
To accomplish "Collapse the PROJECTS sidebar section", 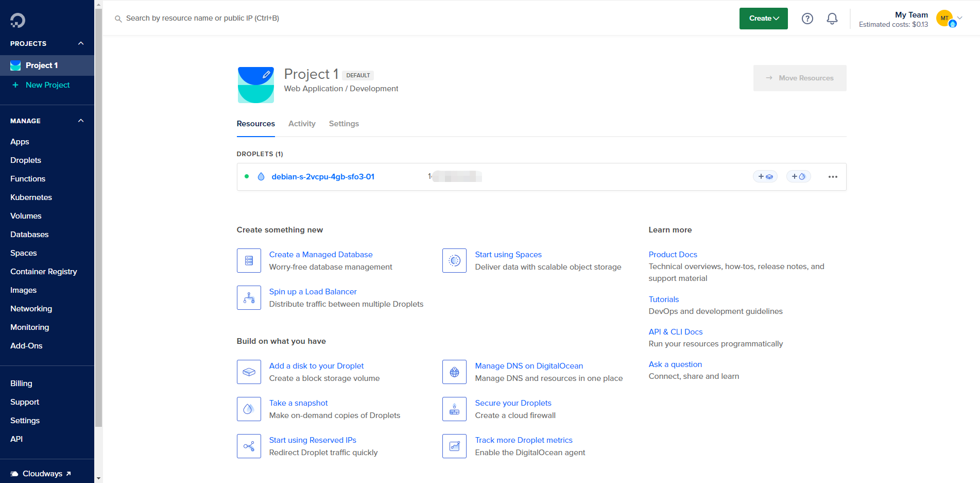I will coord(81,43).
